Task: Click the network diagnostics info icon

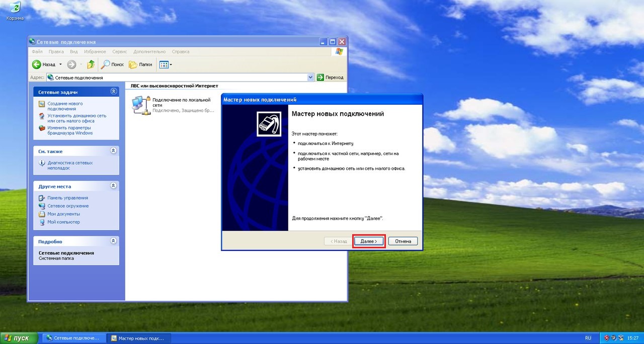Action: pyautogui.click(x=42, y=163)
